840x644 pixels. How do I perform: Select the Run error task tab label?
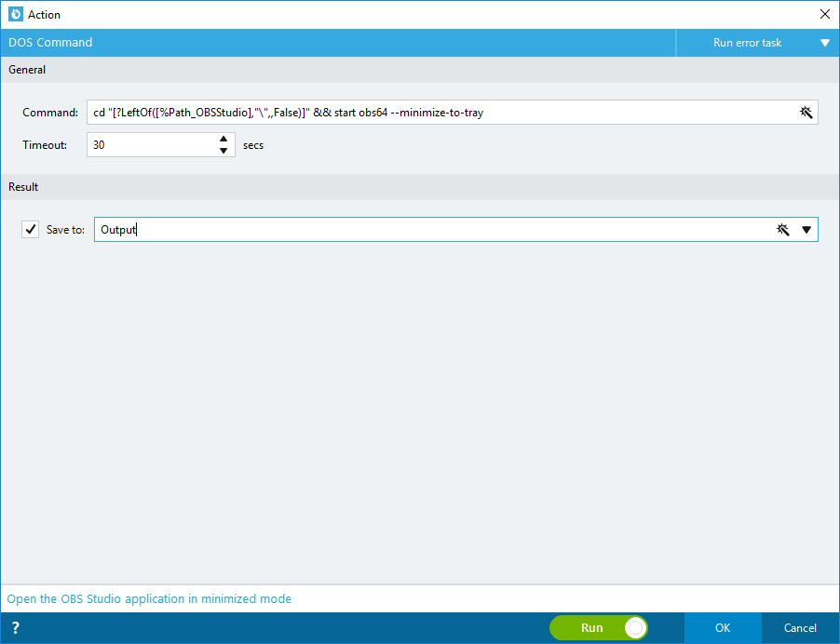(747, 43)
